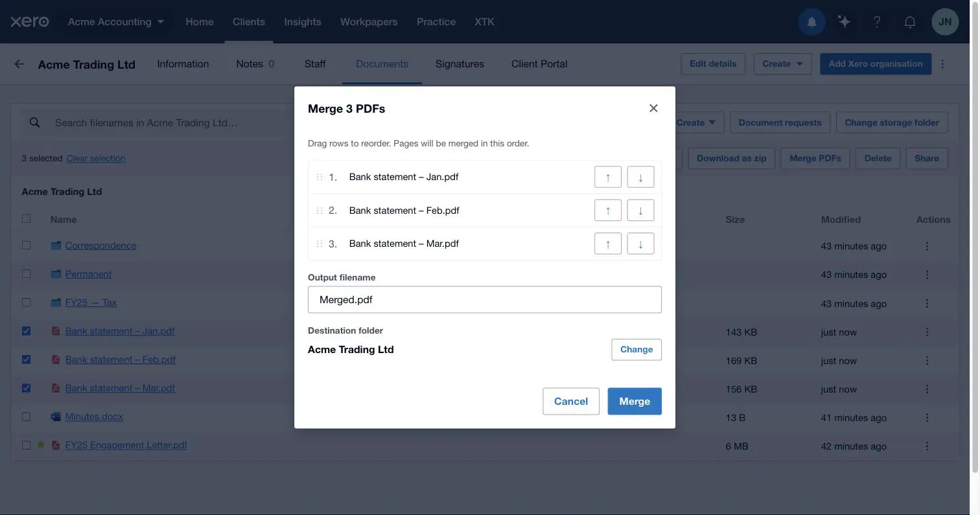Move Bank statement – Feb.pdf up
980x515 pixels.
point(608,211)
